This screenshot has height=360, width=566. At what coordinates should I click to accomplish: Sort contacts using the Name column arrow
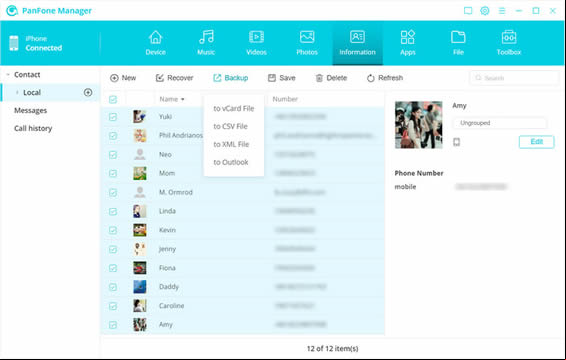[x=183, y=99]
